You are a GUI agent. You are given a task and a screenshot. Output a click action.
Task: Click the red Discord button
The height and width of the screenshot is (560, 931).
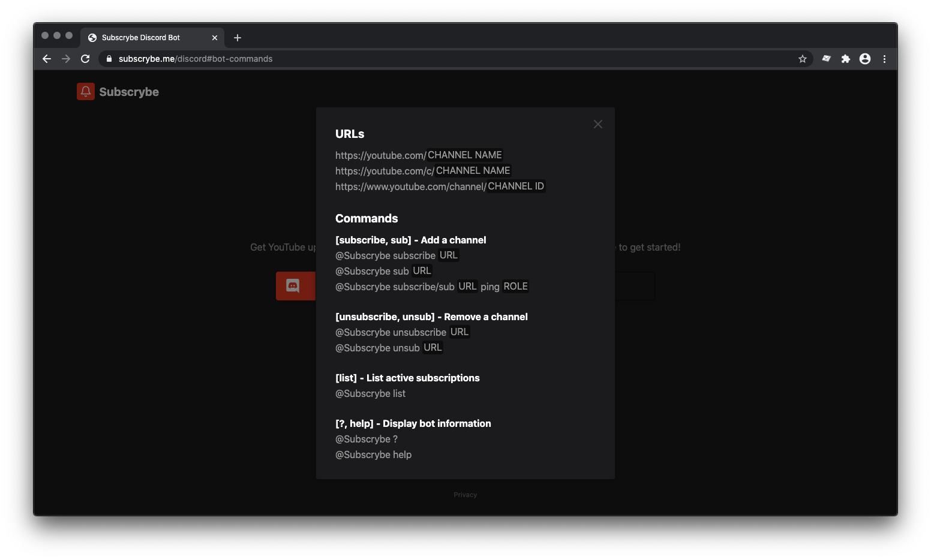point(296,286)
